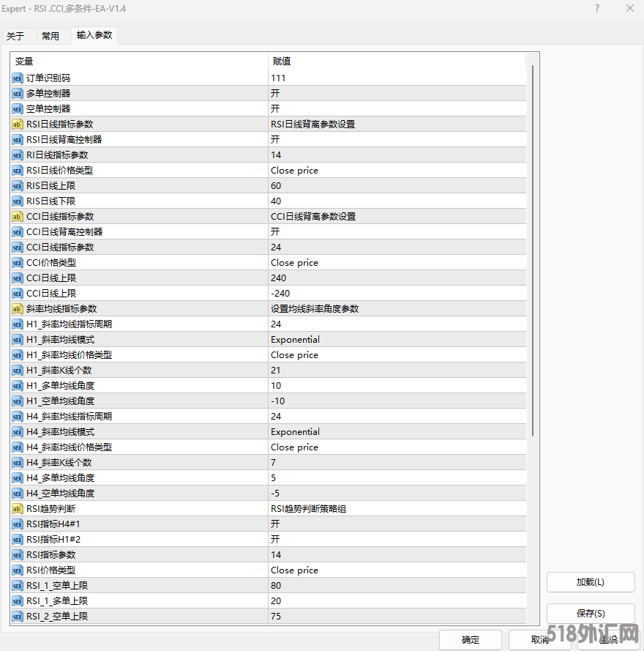Click the icon beside H1_多单均线角度

(x=17, y=385)
